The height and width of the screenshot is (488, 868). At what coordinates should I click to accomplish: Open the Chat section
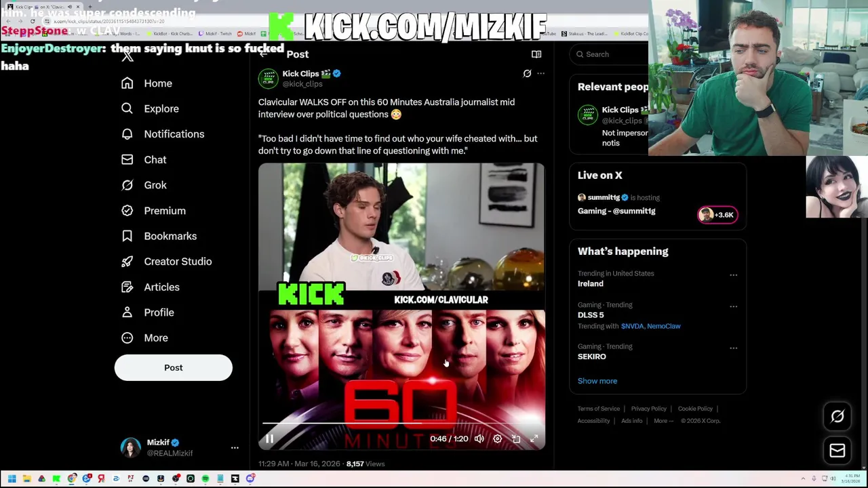[x=155, y=160]
